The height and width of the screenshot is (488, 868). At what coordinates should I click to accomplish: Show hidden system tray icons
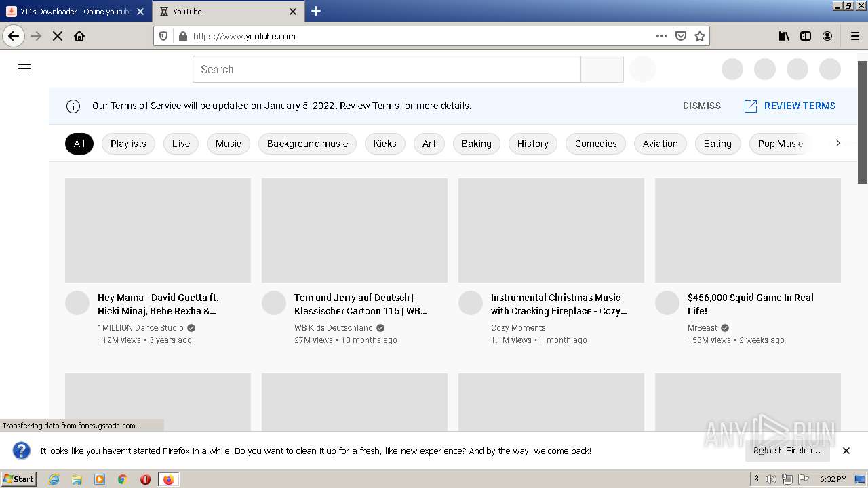coord(756,479)
